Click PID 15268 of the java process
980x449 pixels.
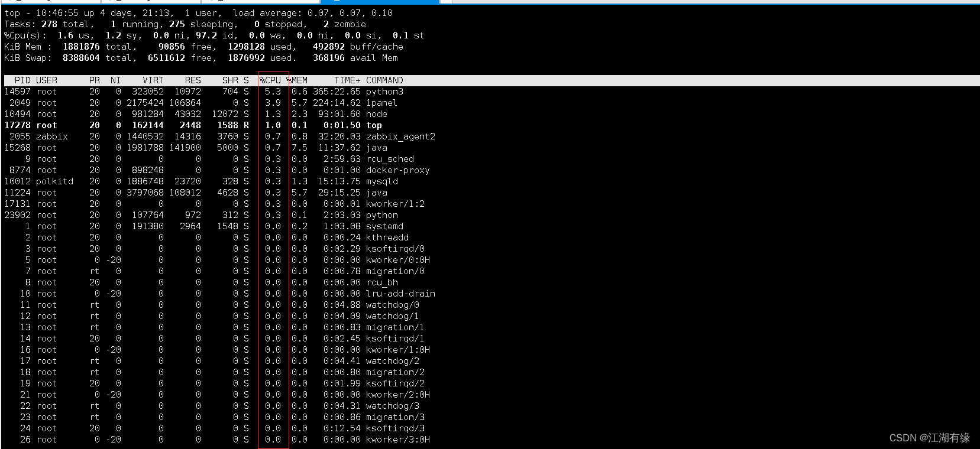click(x=17, y=148)
